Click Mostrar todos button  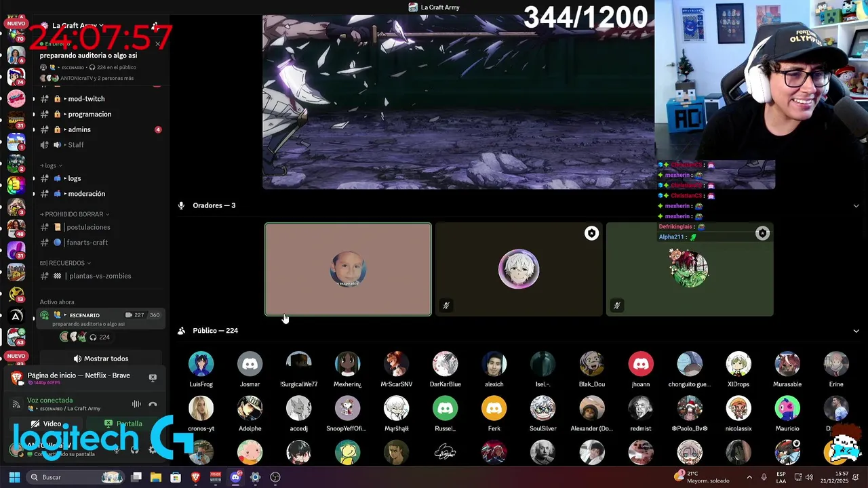pos(101,359)
